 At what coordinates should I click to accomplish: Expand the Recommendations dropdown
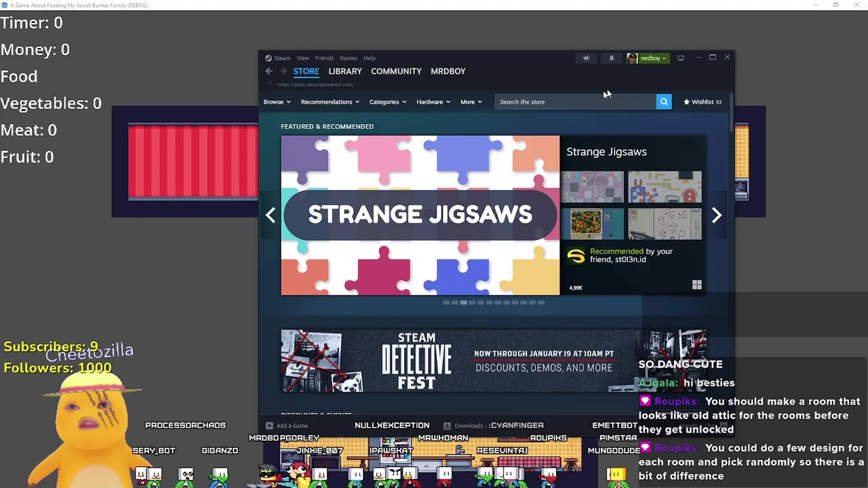point(330,102)
